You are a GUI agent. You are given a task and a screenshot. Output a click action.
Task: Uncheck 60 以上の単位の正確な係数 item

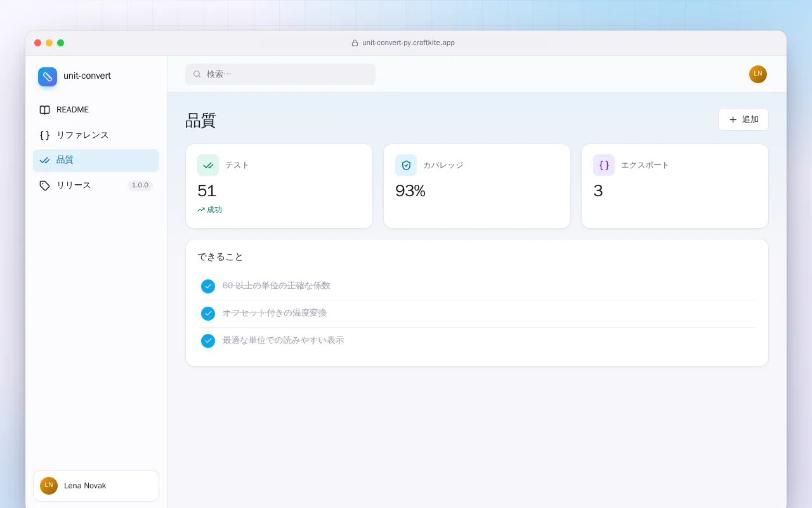(x=208, y=286)
